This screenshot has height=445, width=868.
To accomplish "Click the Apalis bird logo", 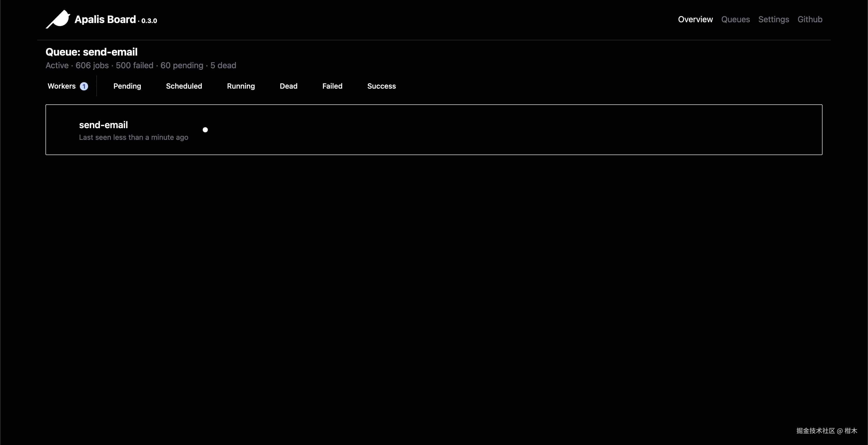I will coord(58,20).
